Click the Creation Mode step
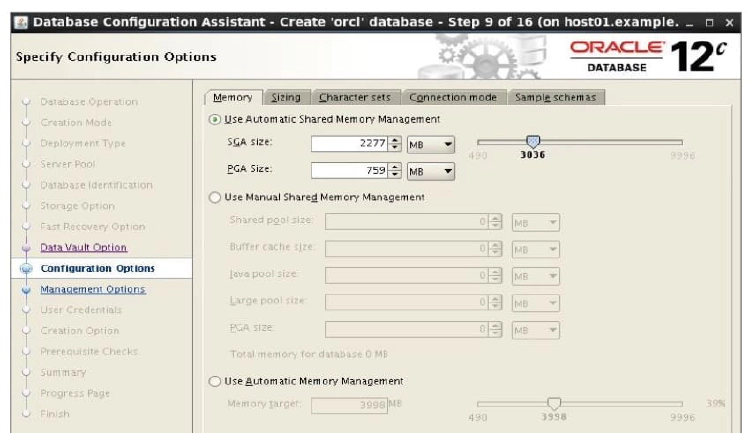 coord(76,122)
